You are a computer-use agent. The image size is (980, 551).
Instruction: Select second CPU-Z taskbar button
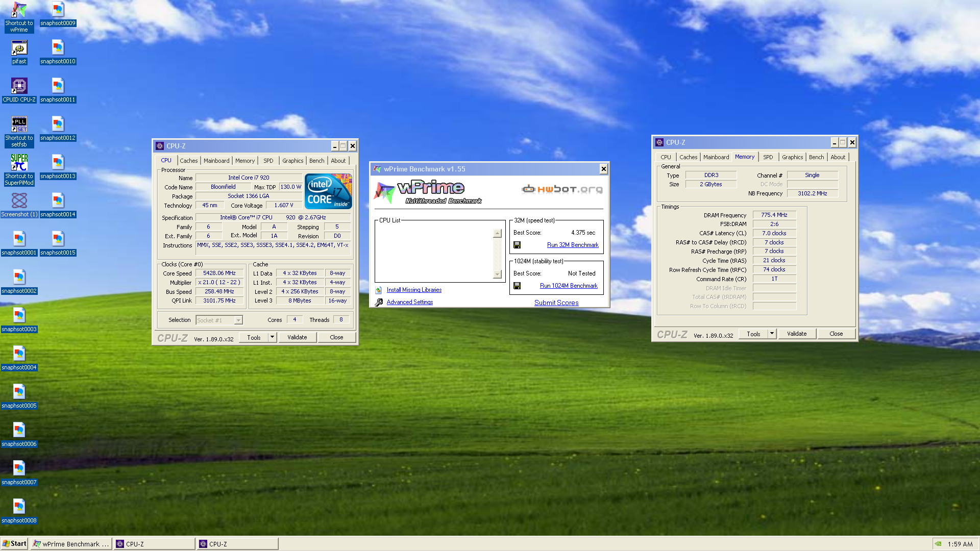(238, 544)
